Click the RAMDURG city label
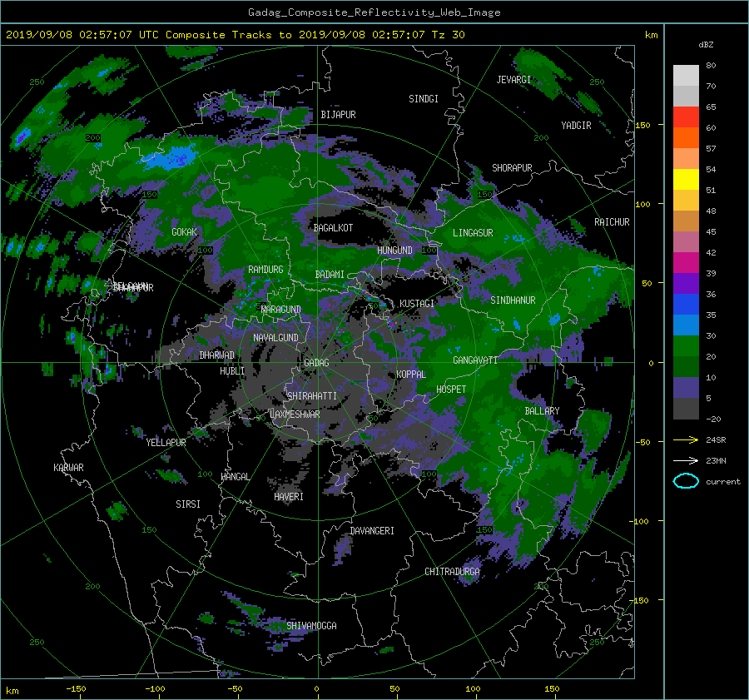 [x=265, y=270]
